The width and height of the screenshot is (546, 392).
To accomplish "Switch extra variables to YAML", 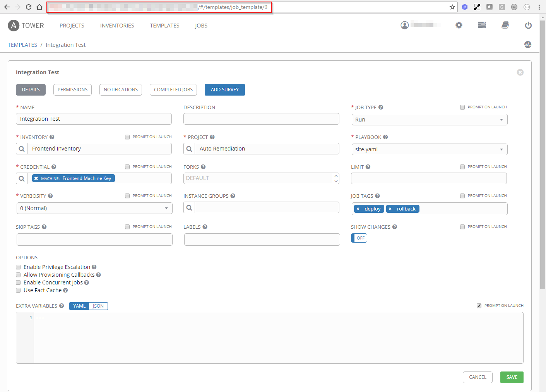I will 79,306.
